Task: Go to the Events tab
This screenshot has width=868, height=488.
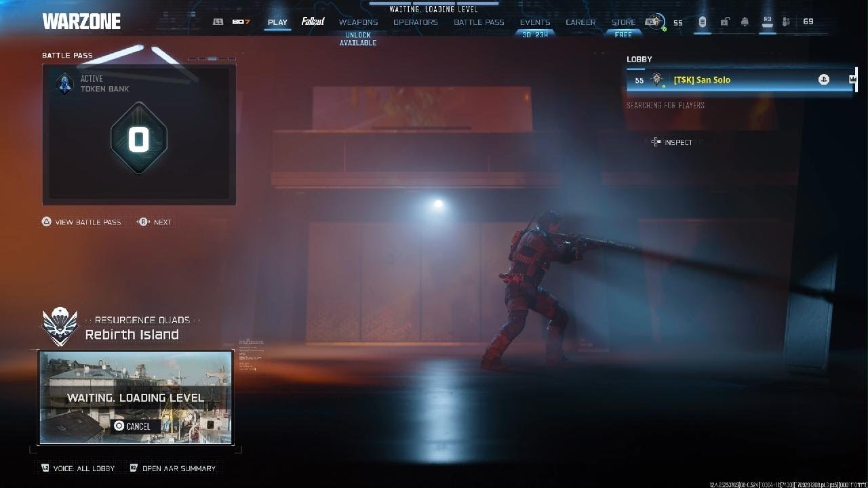Action: coord(535,22)
